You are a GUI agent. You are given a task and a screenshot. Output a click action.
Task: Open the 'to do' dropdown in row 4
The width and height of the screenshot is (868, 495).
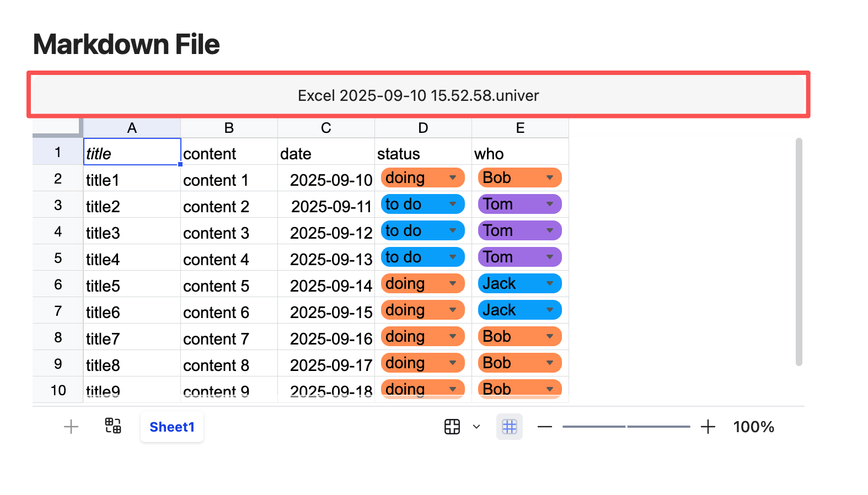pos(453,230)
